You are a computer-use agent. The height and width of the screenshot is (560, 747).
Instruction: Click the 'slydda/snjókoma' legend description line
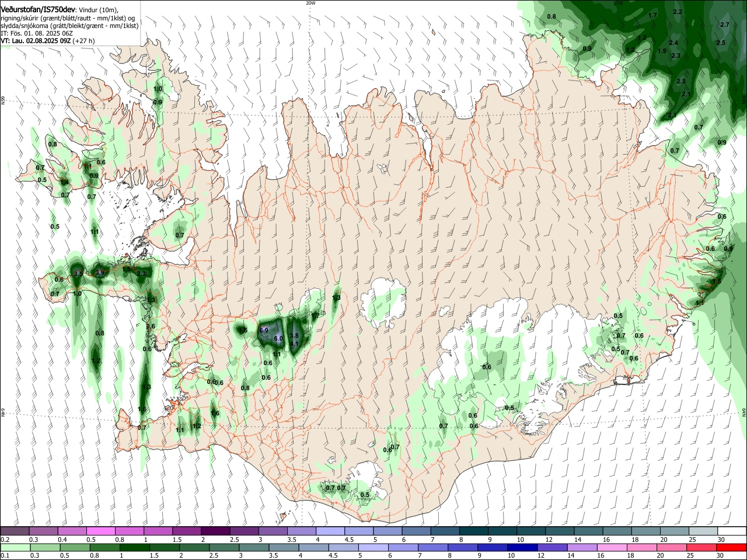click(69, 26)
